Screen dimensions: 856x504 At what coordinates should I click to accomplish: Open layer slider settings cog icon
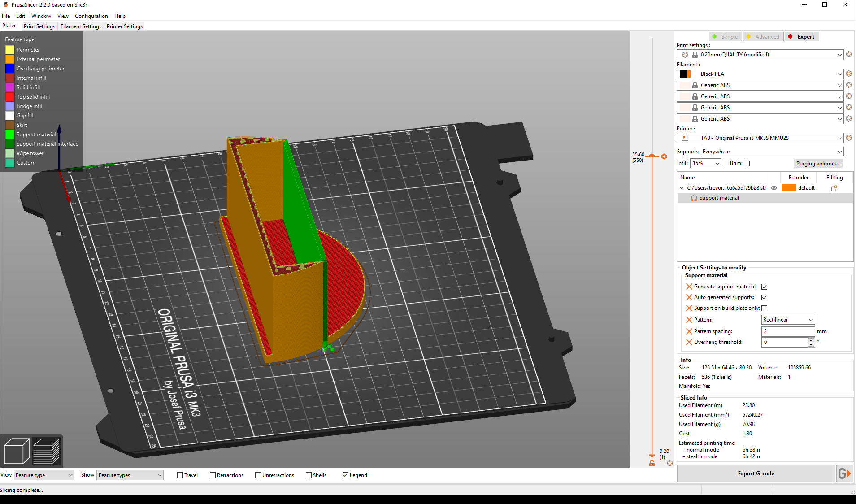coord(670,463)
